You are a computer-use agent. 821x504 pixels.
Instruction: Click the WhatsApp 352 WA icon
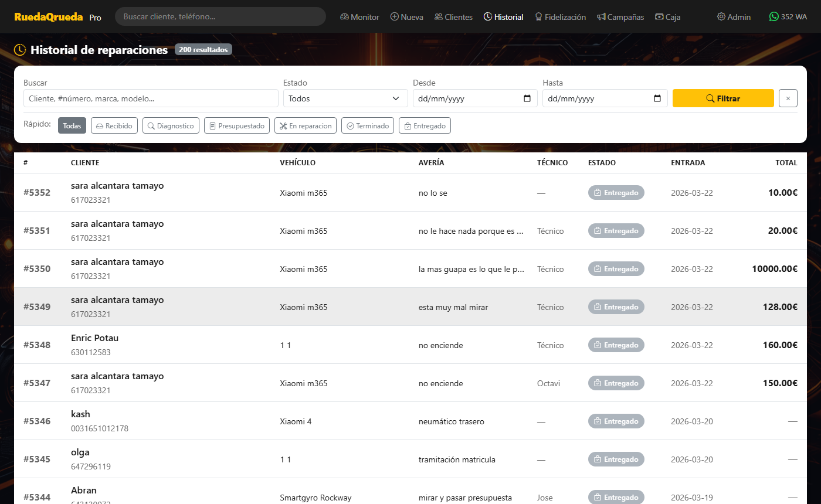[774, 17]
